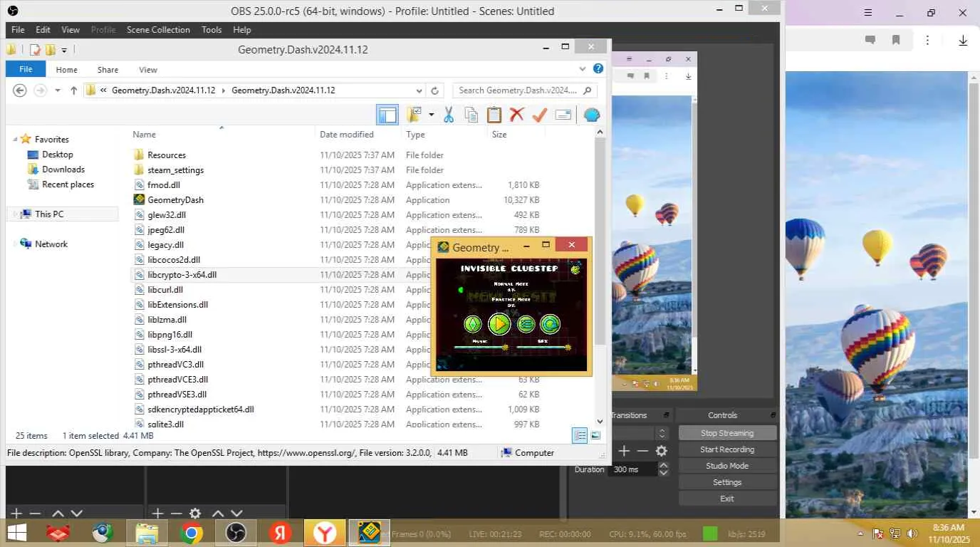Image resolution: width=980 pixels, height=547 pixels.
Task: Select the Downloads folder in Favorites
Action: (x=56, y=170)
